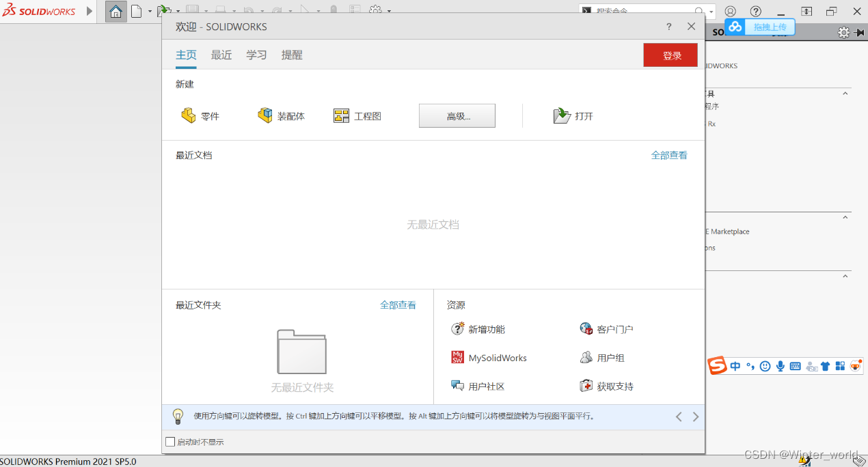Click Sogou microphone voice input icon

780,367
